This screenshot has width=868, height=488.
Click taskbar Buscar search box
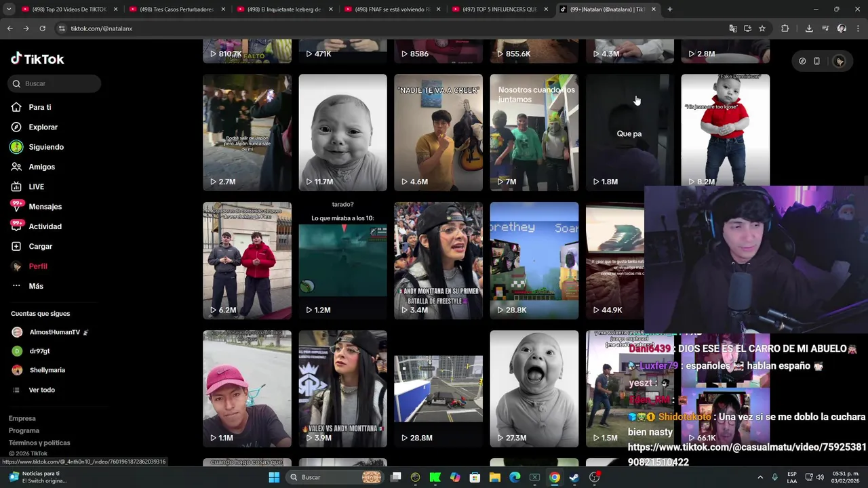(x=334, y=477)
